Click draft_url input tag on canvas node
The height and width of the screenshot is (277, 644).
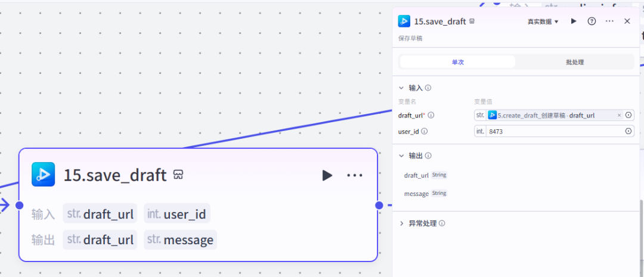pyautogui.click(x=100, y=213)
